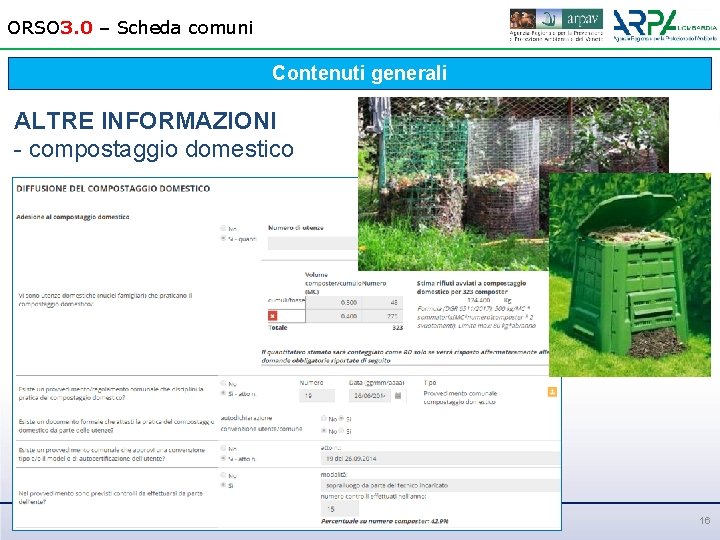Select 'Si' for controlli previsti question

[223, 485]
